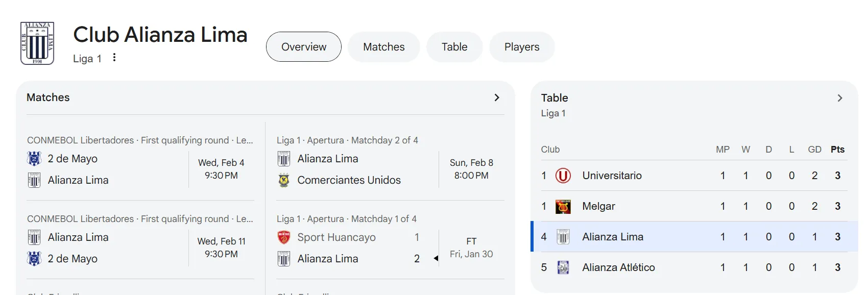Click the Comerciantes Unidos crest
Image resolution: width=868 pixels, height=295 pixels.
click(284, 180)
